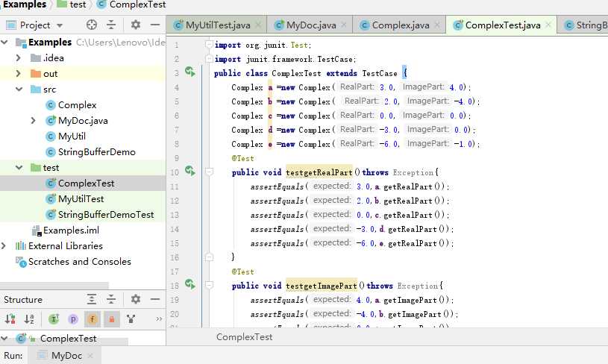The image size is (608, 364).
Task: Expand the out folder
Action: pos(18,73)
